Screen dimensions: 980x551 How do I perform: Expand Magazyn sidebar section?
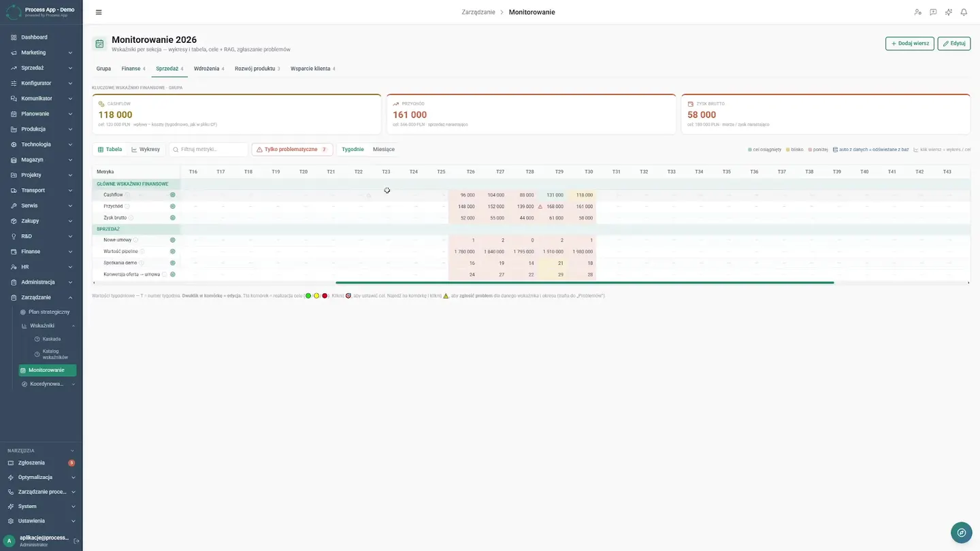[x=41, y=160]
